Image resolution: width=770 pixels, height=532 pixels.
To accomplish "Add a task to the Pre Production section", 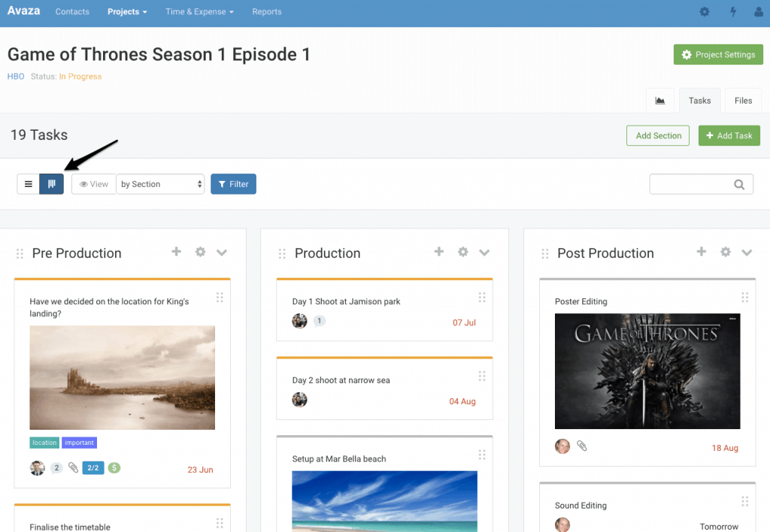I will click(176, 252).
